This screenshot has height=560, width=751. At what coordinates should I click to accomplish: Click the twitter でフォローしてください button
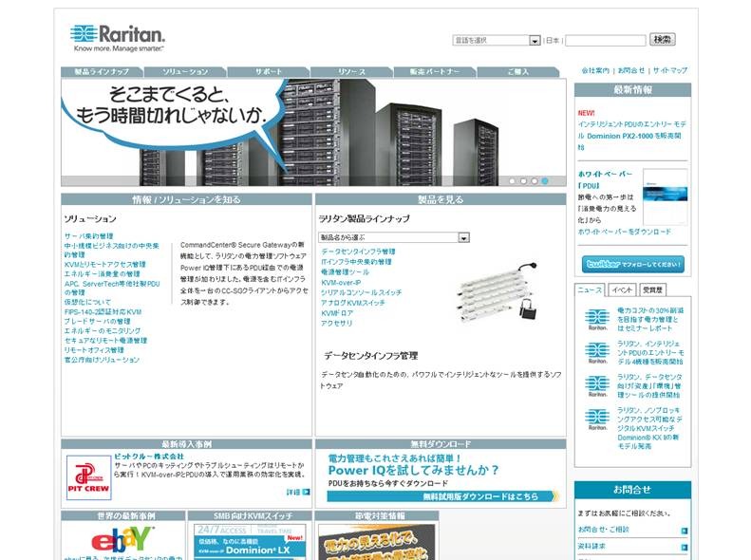pyautogui.click(x=632, y=264)
